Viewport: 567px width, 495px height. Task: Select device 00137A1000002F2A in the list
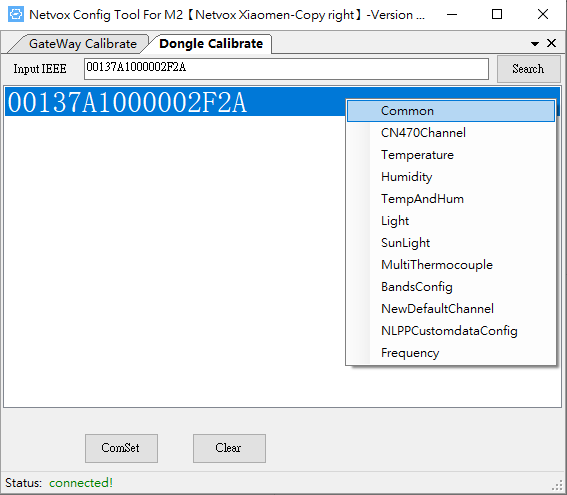[x=175, y=102]
